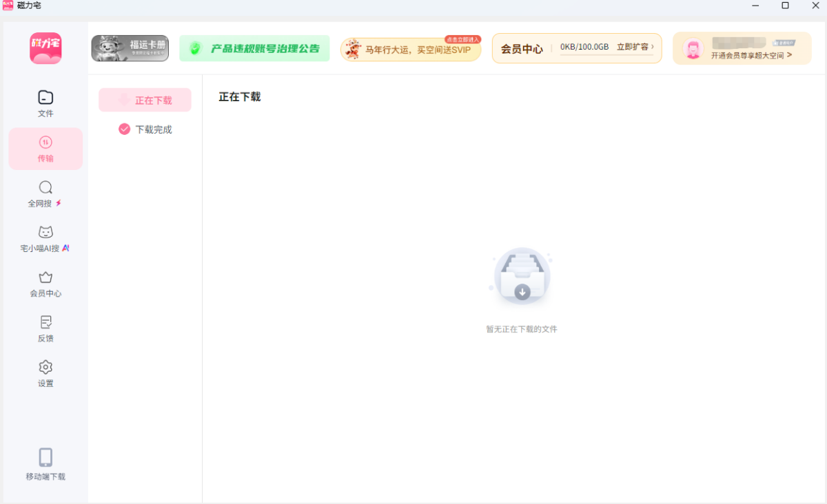Click 立即扩容 to expand storage
The width and height of the screenshot is (827, 504).
pos(635,47)
